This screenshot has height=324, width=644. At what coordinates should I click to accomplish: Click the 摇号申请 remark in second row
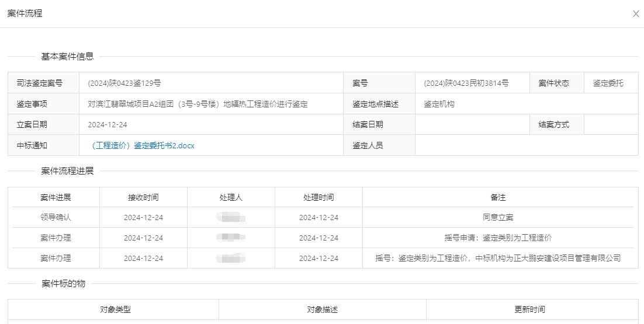[498, 238]
